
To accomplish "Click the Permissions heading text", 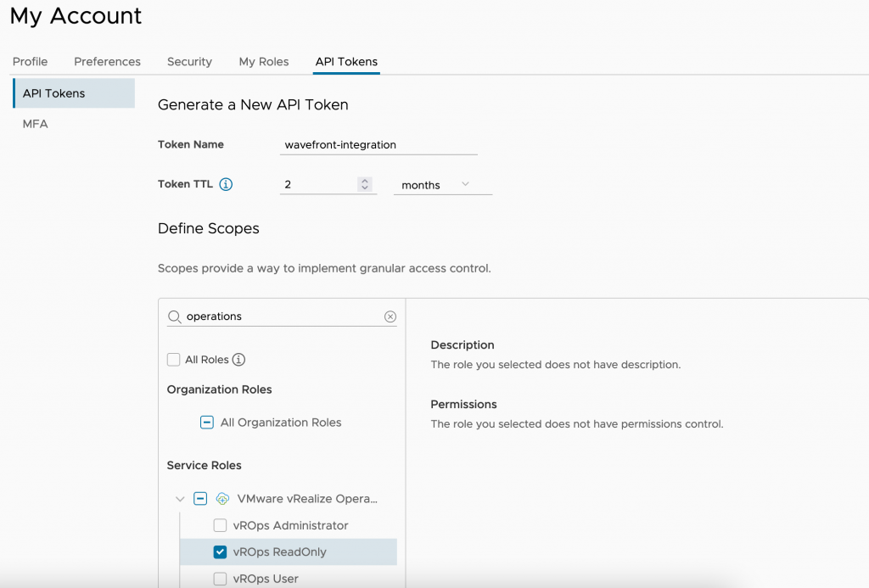I will [x=464, y=404].
